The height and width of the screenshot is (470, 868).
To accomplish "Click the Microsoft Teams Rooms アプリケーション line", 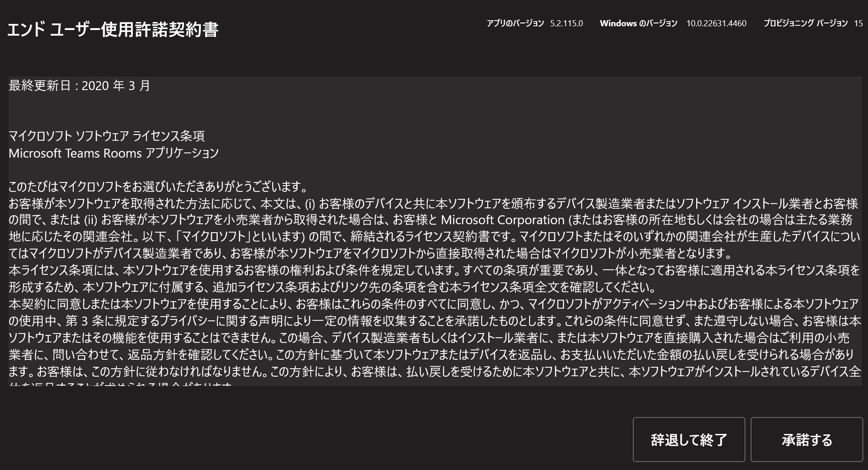I will point(114,153).
